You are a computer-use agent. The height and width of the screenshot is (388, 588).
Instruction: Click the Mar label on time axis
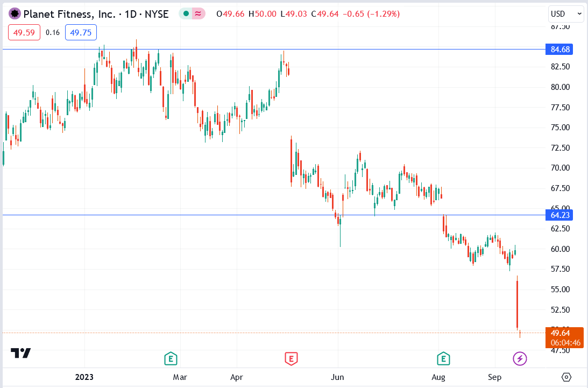pos(180,377)
